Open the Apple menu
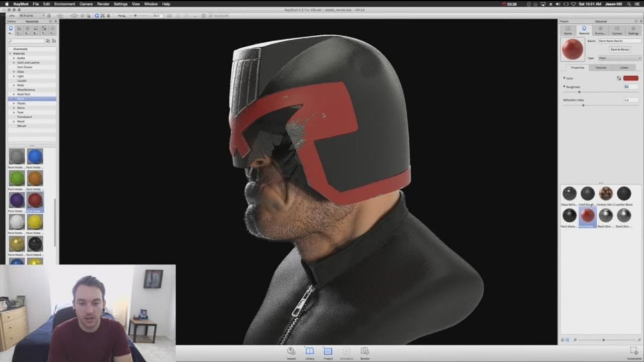 pyautogui.click(x=6, y=4)
